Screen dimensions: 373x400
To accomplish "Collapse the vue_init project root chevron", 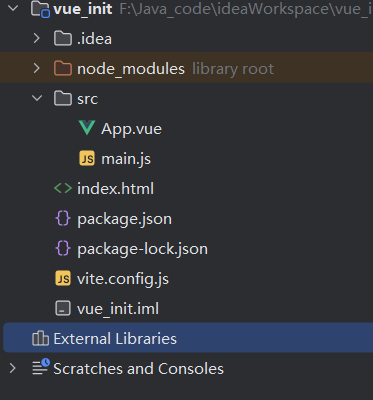I will pos(13,8).
